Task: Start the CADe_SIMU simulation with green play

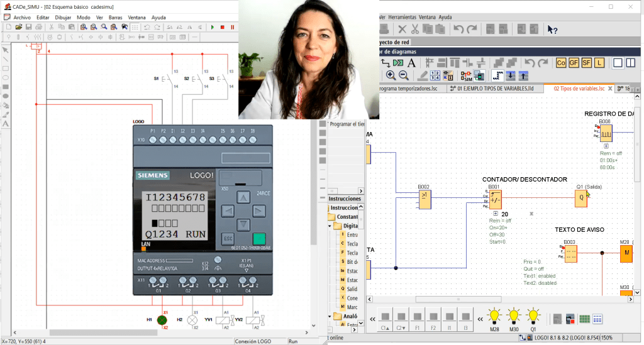Action: [x=213, y=27]
